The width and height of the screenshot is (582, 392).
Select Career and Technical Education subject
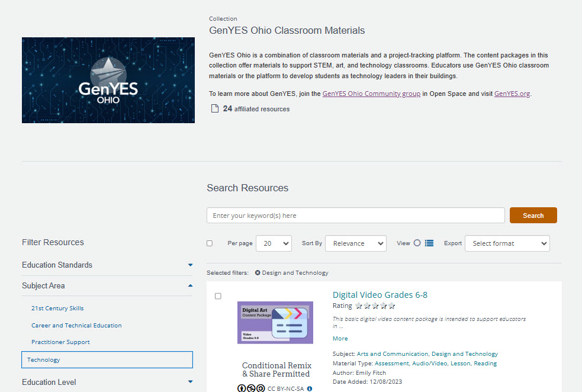[76, 325]
